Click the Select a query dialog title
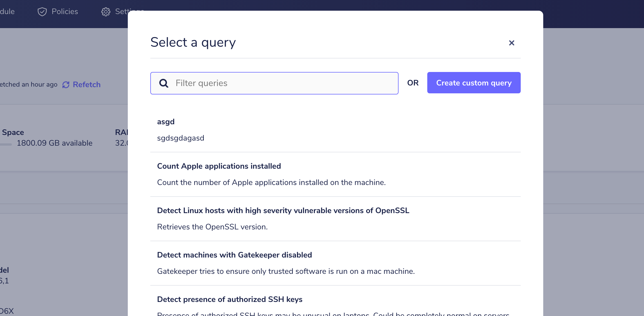Image resolution: width=644 pixels, height=316 pixels. click(x=193, y=42)
